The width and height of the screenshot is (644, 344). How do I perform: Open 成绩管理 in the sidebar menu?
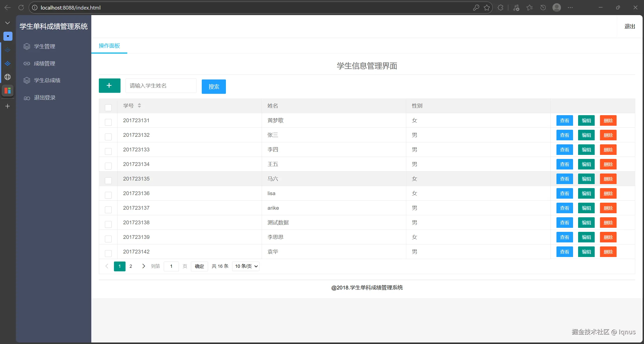(45, 63)
